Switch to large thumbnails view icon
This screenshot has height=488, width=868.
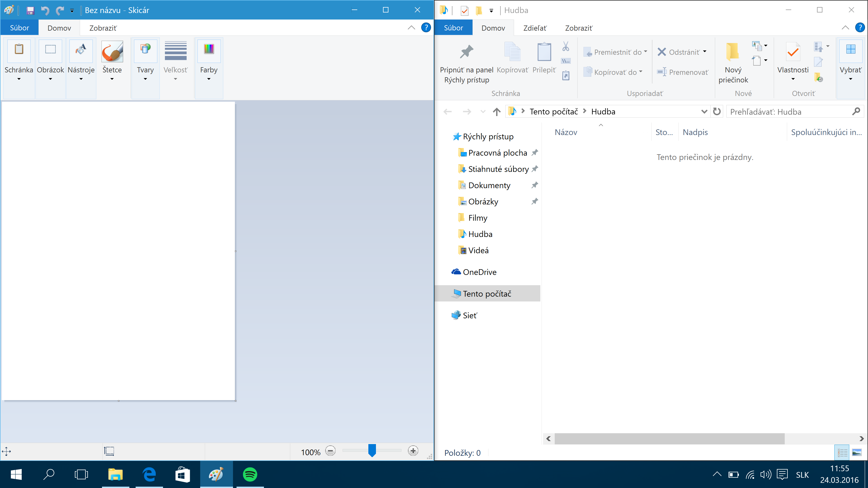(x=857, y=452)
